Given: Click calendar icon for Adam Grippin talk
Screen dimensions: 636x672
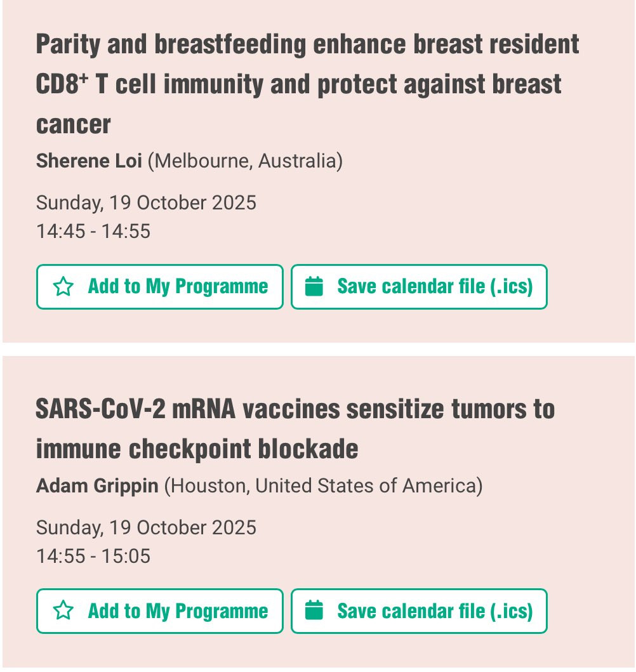Looking at the screenshot, I should tap(314, 611).
